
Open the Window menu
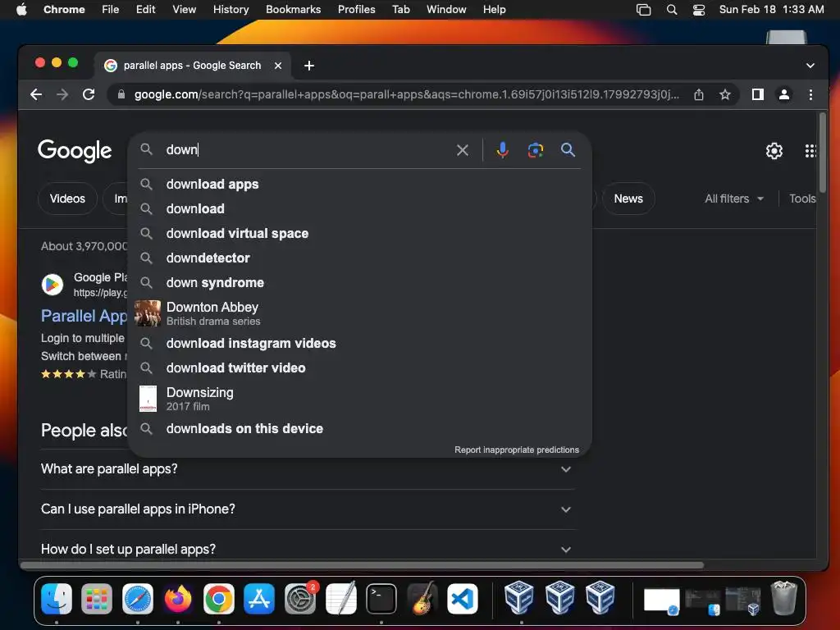point(446,10)
